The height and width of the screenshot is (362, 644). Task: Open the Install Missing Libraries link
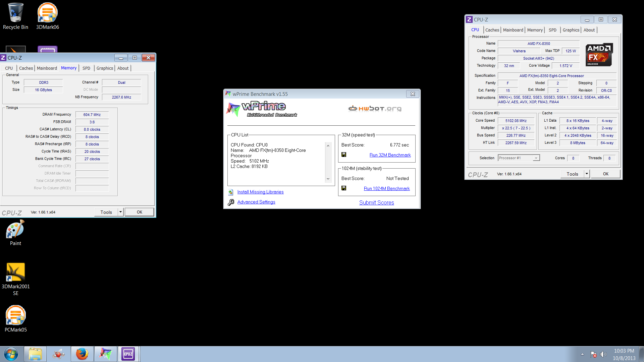260,192
